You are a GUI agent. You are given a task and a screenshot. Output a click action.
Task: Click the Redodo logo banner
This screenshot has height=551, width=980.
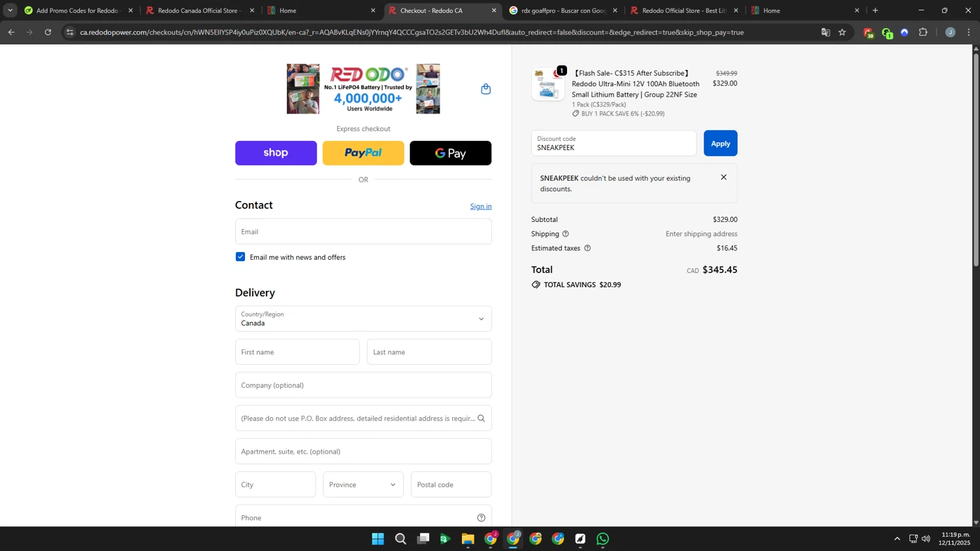pyautogui.click(x=363, y=89)
